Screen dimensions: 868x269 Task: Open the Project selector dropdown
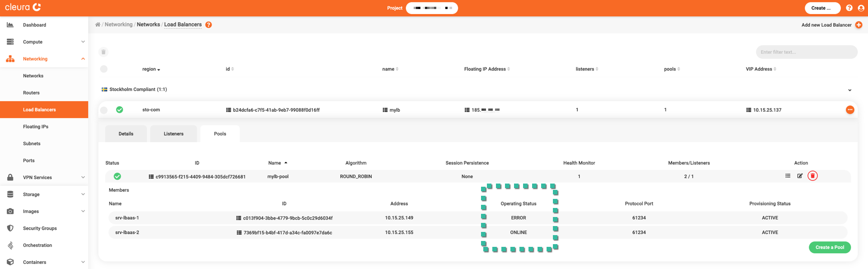[432, 8]
